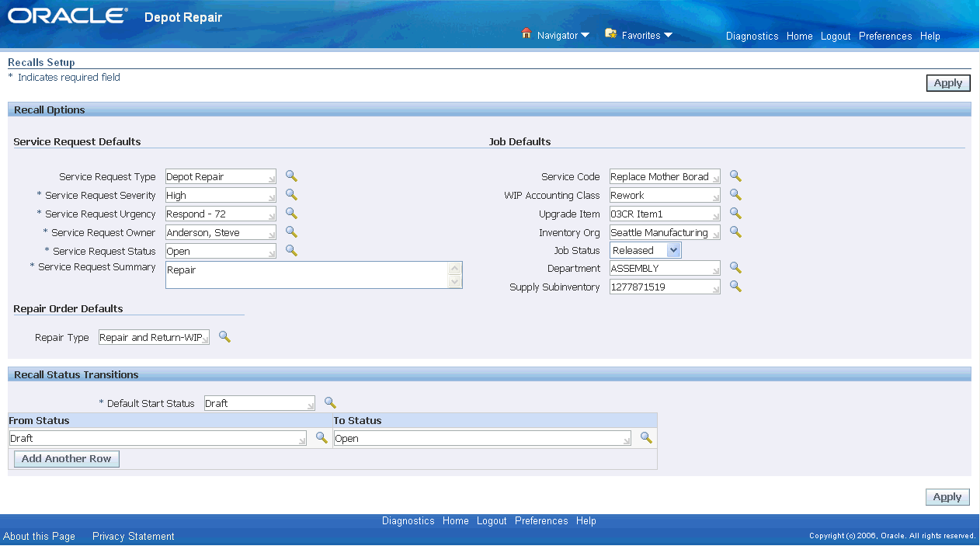Click the Upgrade Item field
980x546 pixels.
click(x=665, y=214)
